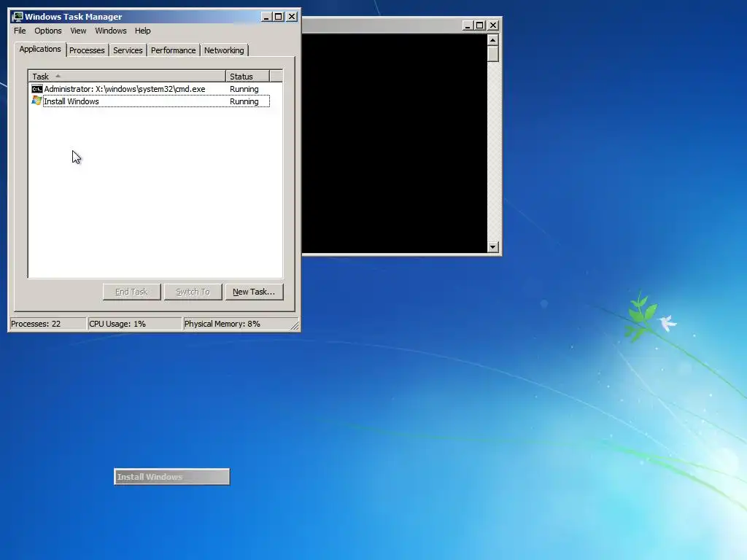Click the New Task... button
The height and width of the screenshot is (560, 747).
click(x=254, y=292)
